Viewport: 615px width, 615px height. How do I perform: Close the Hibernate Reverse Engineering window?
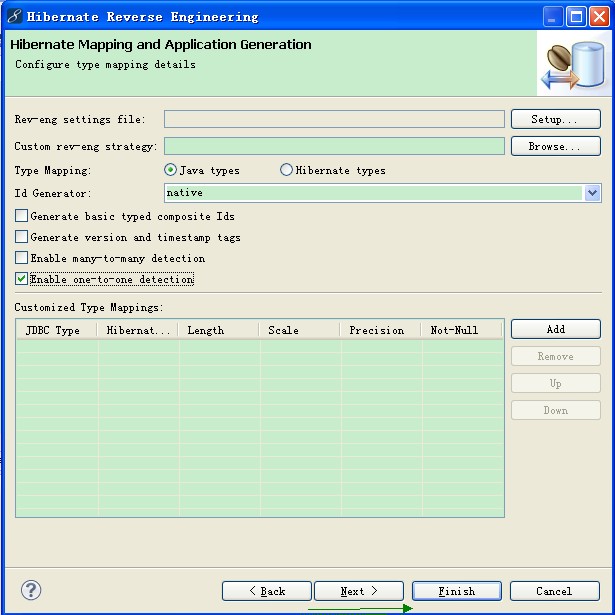(599, 17)
